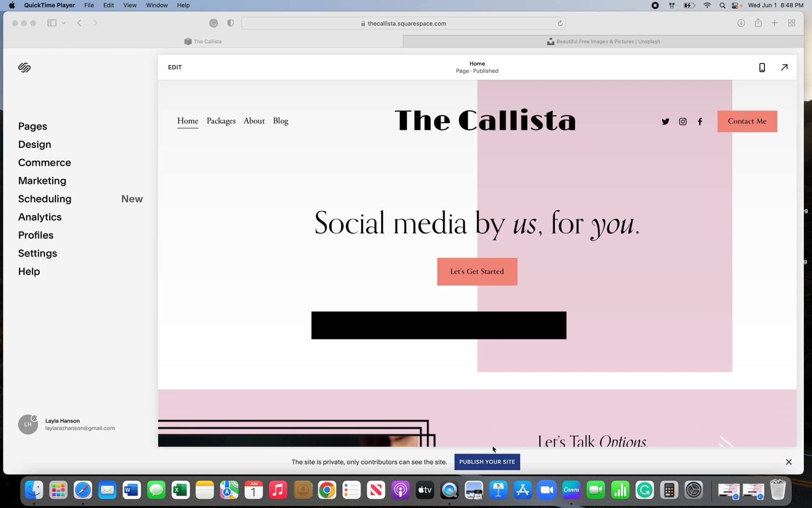Launch Canva from the Dock
Viewport: 812px width, 508px height.
[571, 490]
